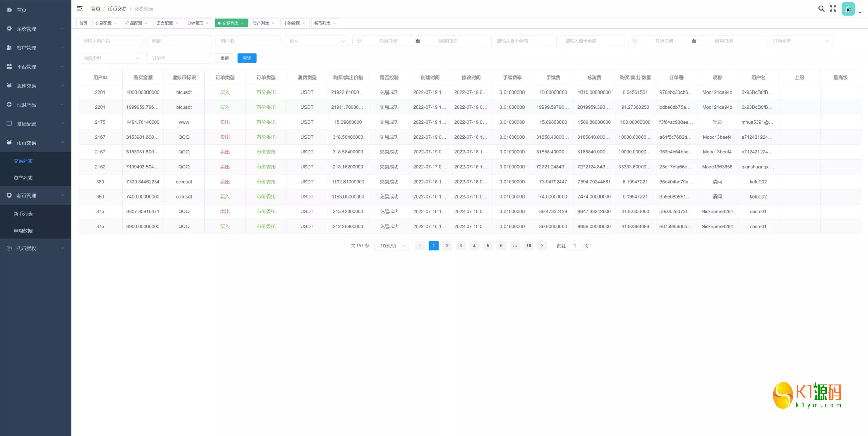Screen dimensions: 868x436
Task: Click the 平台管理 grid icon
Action: coord(9,67)
